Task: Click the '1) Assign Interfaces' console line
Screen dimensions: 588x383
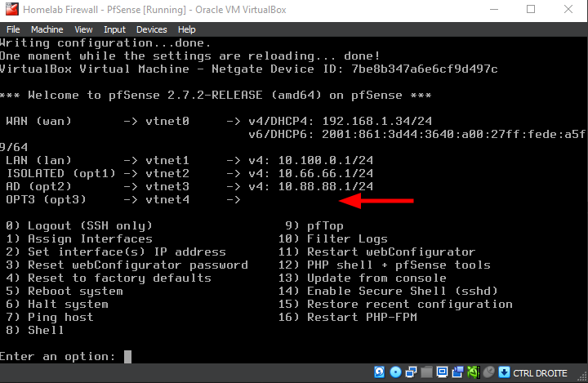Action: [79, 238]
